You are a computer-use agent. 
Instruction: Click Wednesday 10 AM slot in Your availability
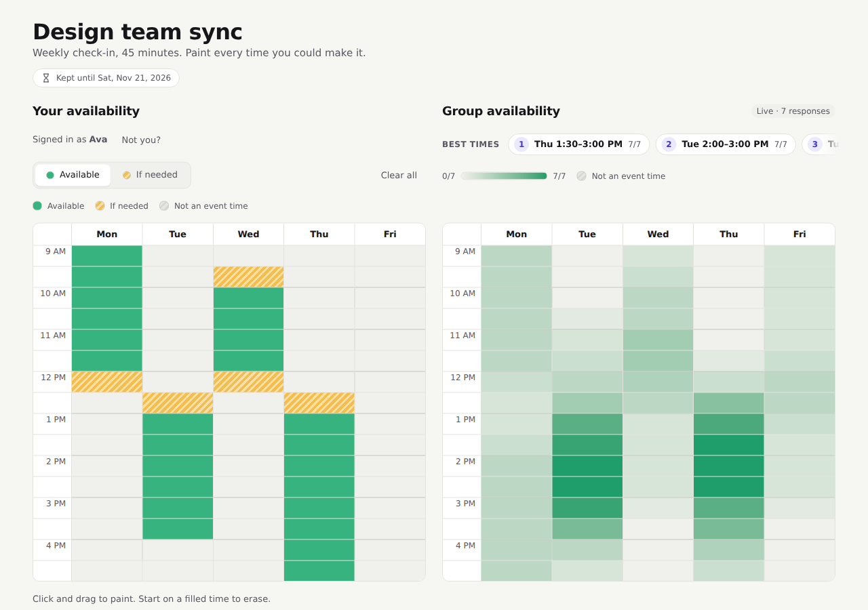(248, 298)
